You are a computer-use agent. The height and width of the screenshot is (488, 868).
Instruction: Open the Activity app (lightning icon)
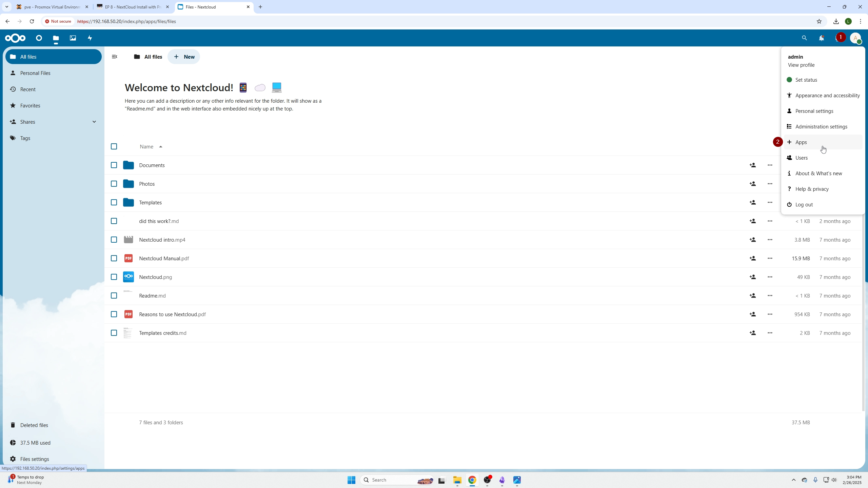pos(90,38)
